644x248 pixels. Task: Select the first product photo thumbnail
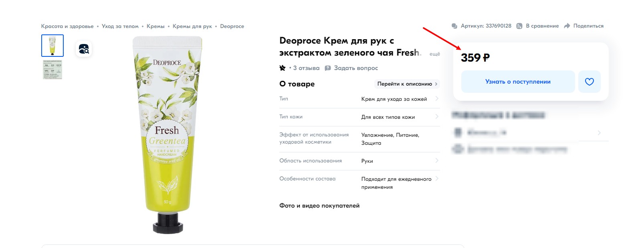52,46
